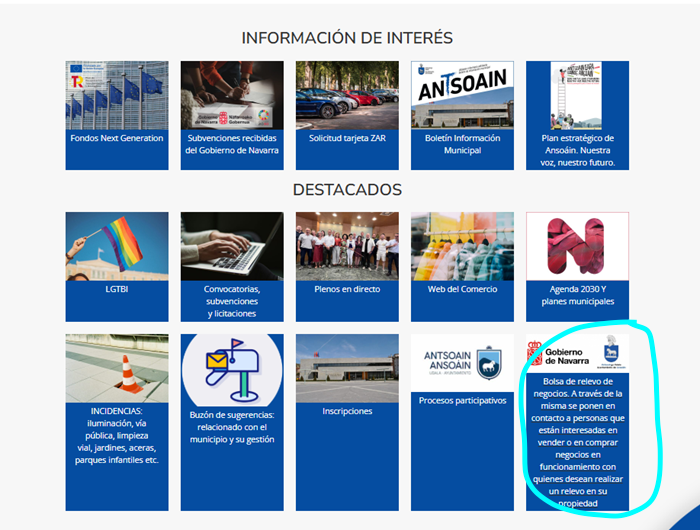Click INCIDENCIAS iluminación, vía pública caption
Image resolution: width=700 pixels, height=530 pixels.
pyautogui.click(x=117, y=435)
